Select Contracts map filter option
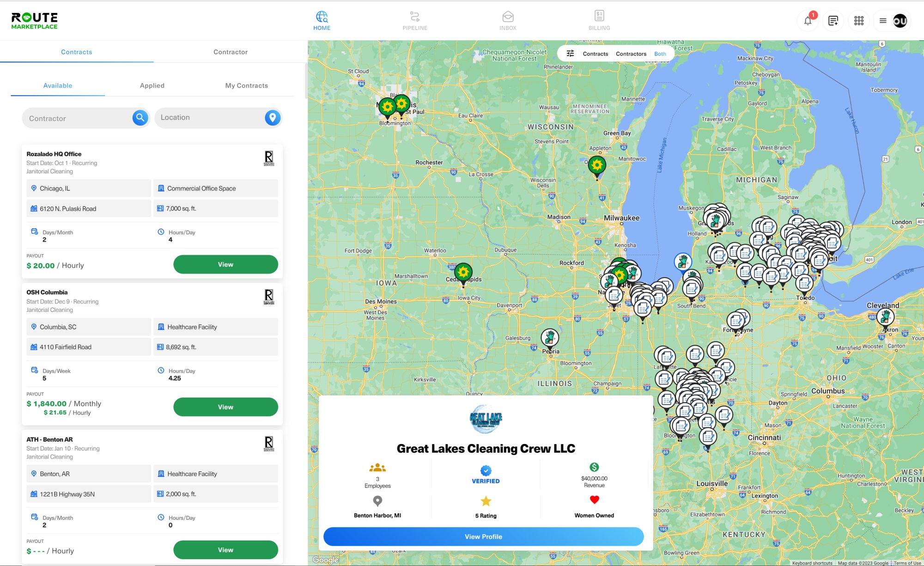The width and height of the screenshot is (924, 566). coord(595,54)
